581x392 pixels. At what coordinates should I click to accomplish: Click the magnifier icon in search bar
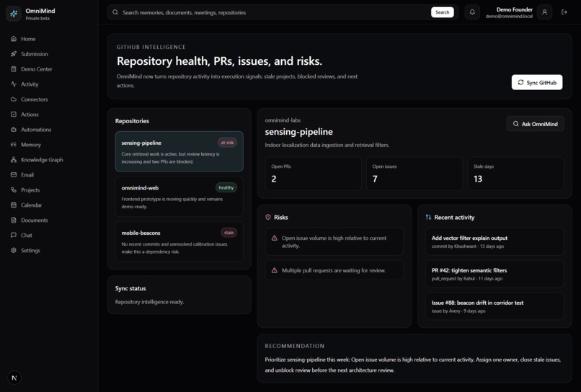115,12
